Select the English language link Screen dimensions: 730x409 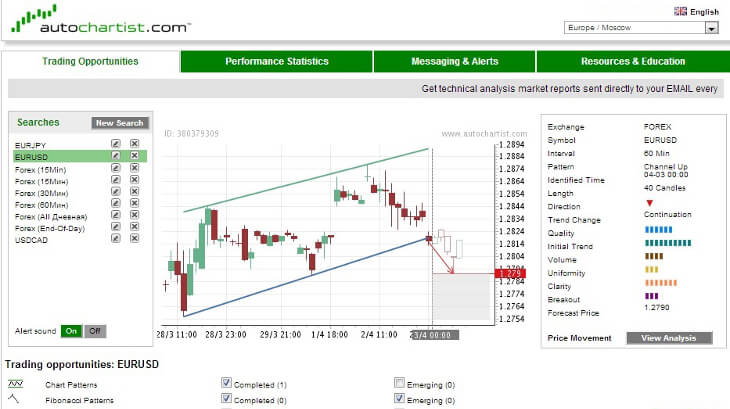pos(704,12)
